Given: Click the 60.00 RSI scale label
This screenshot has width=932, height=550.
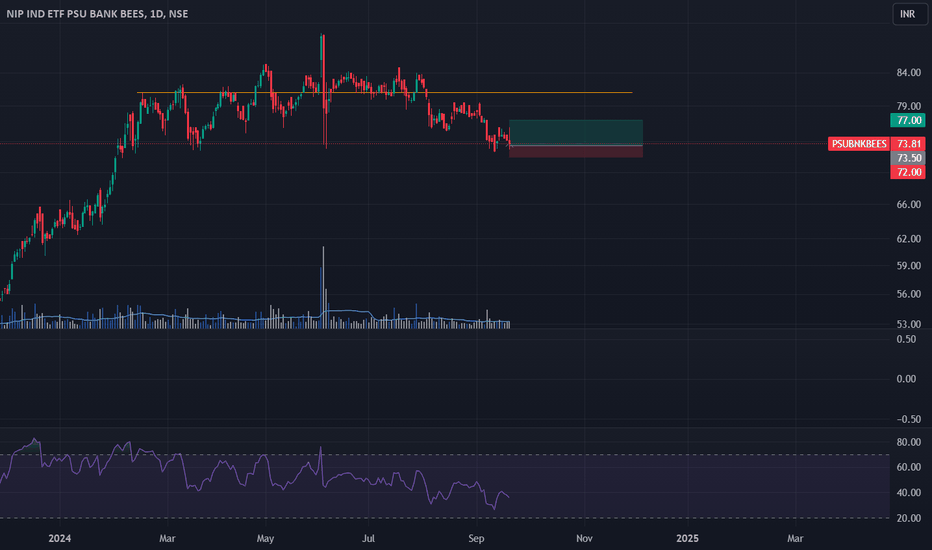Looking at the screenshot, I should 908,467.
